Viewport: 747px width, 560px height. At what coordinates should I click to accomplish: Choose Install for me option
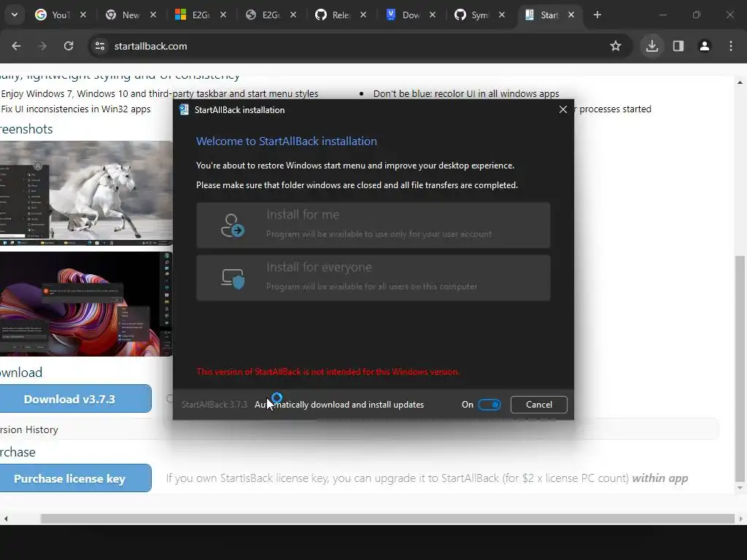coord(373,225)
